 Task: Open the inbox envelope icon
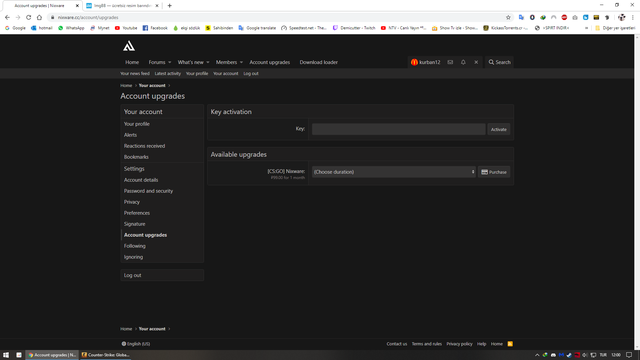pos(450,62)
